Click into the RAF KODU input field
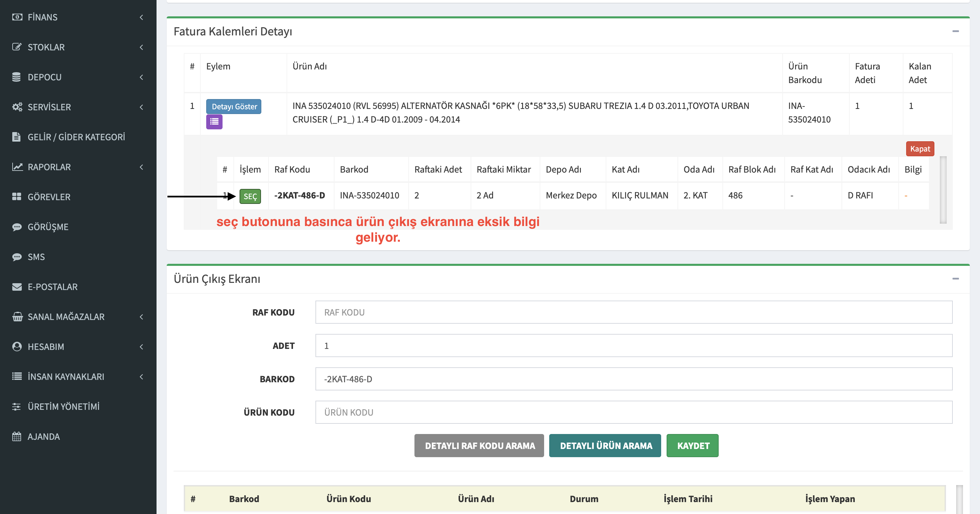Viewport: 980px width, 514px height. (633, 312)
